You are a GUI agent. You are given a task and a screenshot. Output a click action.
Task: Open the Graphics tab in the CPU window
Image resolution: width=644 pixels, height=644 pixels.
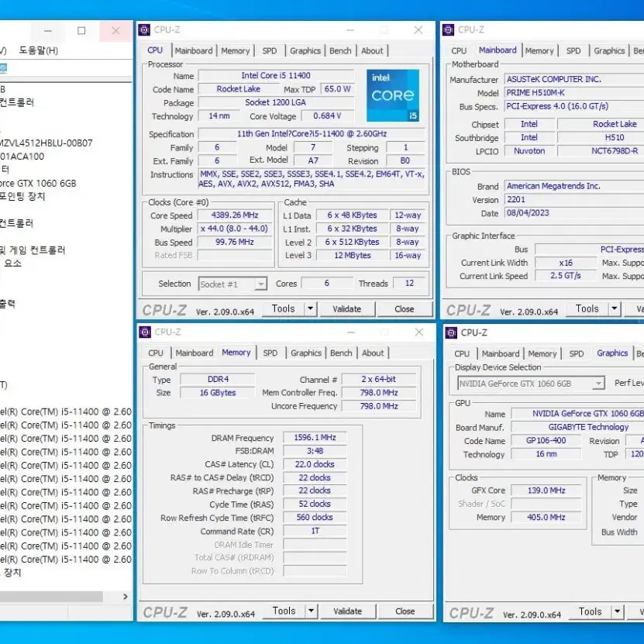(x=305, y=51)
